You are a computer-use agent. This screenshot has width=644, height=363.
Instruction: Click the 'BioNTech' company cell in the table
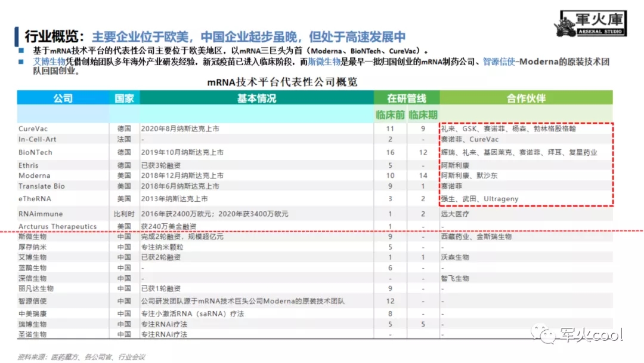pyautogui.click(x=35, y=152)
